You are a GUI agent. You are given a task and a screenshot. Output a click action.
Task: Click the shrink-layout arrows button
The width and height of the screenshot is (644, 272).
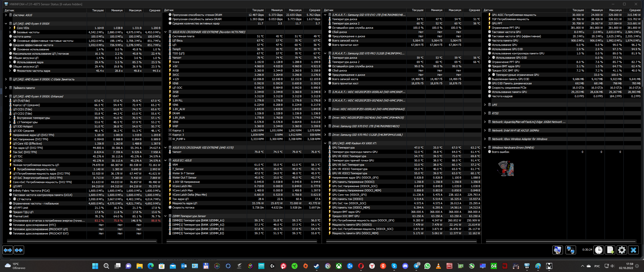click(19, 250)
